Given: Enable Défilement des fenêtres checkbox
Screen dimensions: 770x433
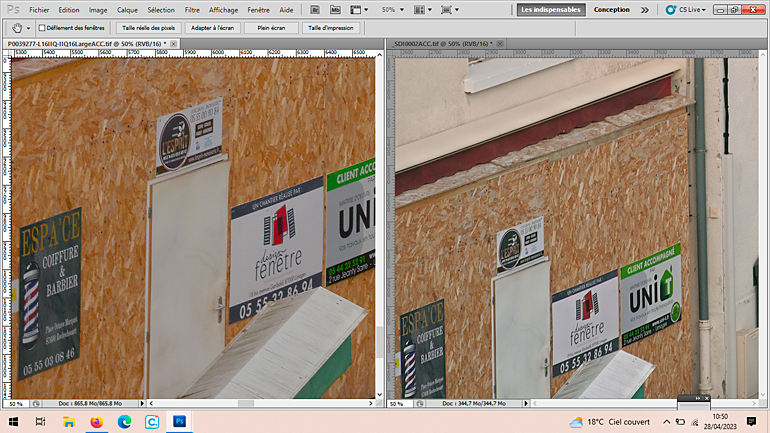Looking at the screenshot, I should tap(42, 28).
